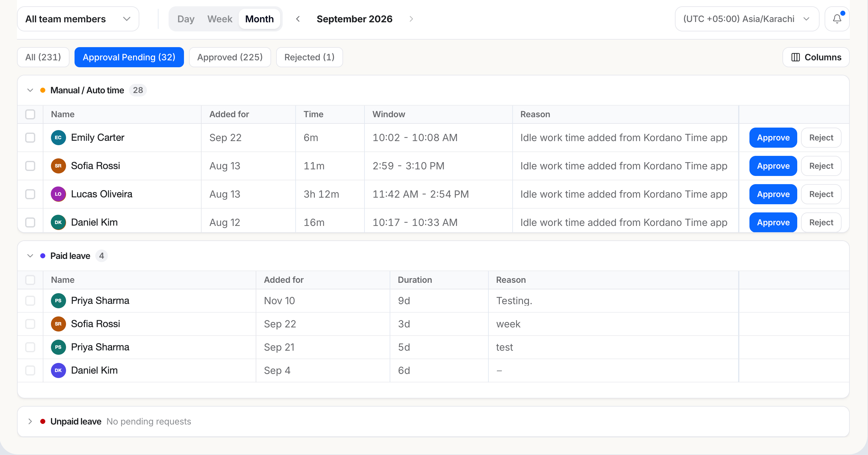Click Sofia Rossi's avatar on Sep 22 leave row
The image size is (868, 455).
[58, 324]
